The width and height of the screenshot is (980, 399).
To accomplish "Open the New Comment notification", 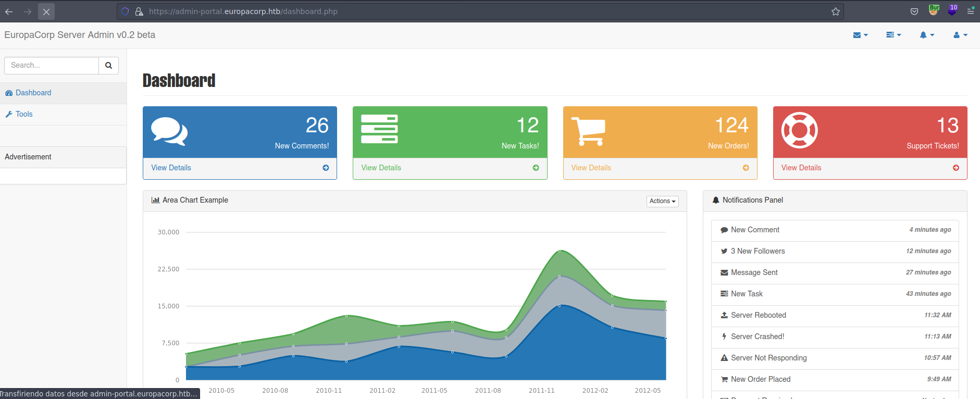I will [836, 230].
